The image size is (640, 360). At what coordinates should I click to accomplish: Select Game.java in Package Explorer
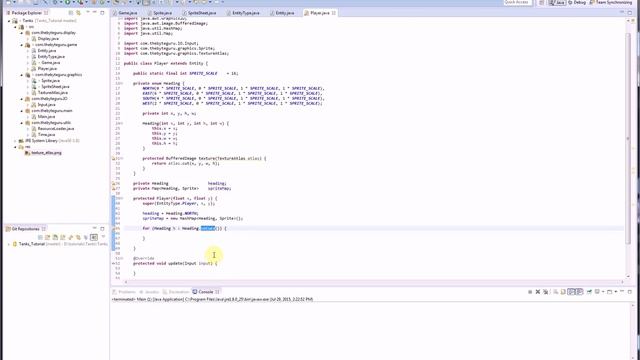point(46,63)
